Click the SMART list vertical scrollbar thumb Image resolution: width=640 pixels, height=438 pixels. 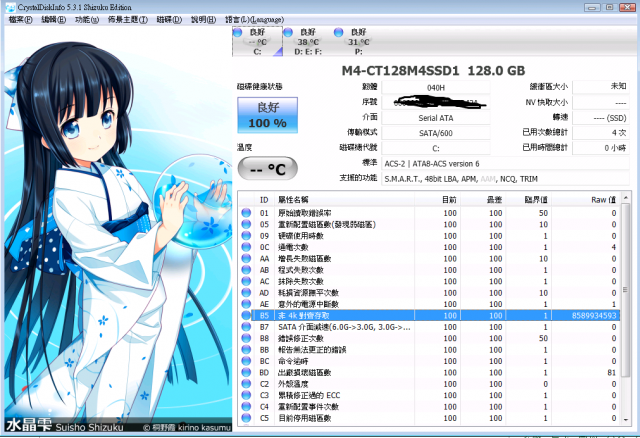point(625,290)
